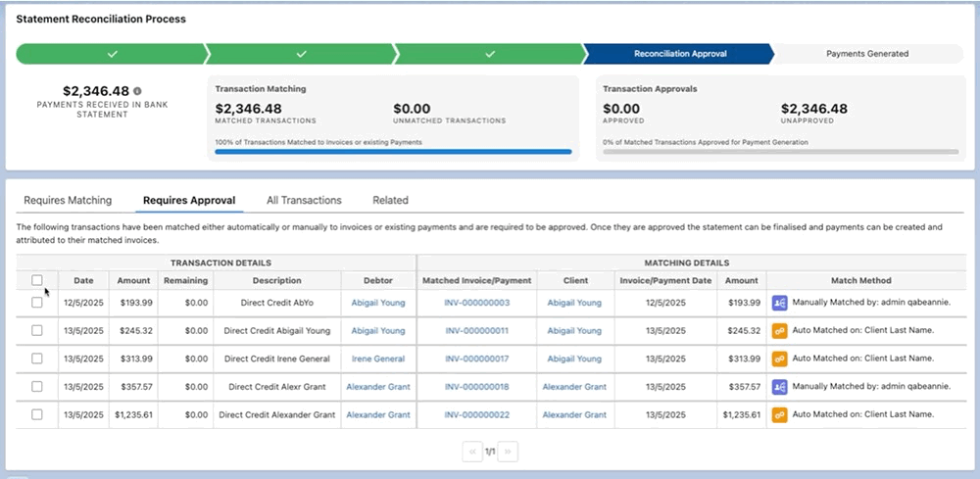Select the Requires Approval tab
Viewport: 980px width, 479px height.
pos(189,201)
